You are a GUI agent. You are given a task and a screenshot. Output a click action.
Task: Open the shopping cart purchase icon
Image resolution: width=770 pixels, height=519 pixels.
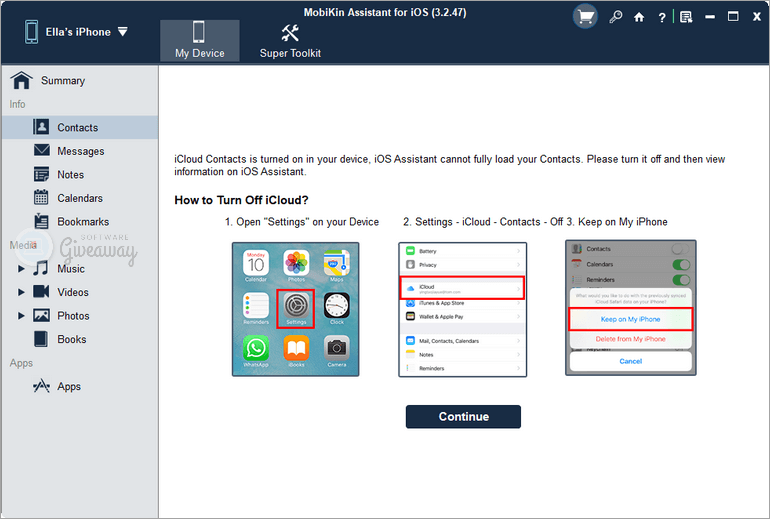pos(585,17)
